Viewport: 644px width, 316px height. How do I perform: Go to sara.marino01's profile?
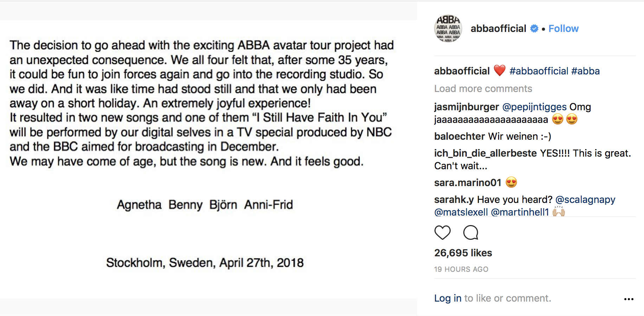click(x=468, y=183)
